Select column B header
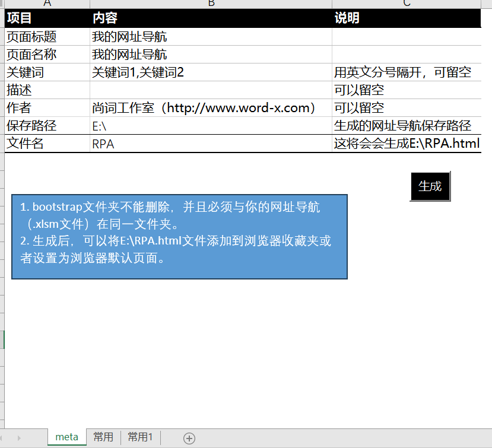 [x=211, y=4]
